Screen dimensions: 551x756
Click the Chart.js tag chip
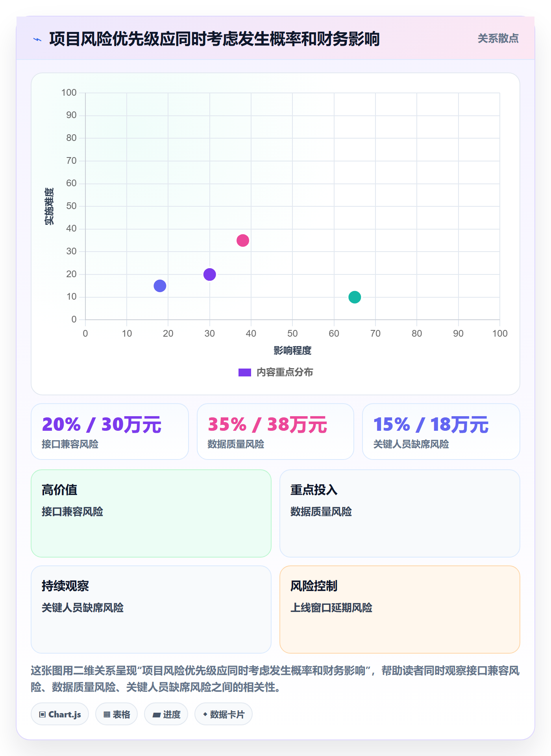(60, 714)
